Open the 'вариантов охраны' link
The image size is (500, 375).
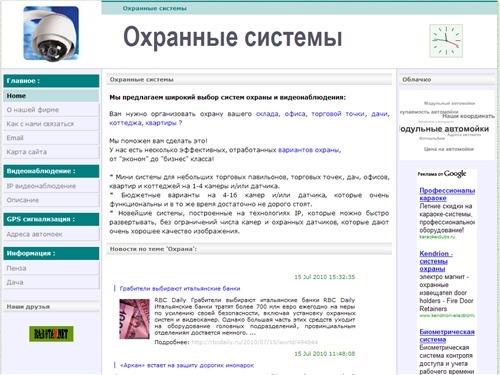(309, 150)
